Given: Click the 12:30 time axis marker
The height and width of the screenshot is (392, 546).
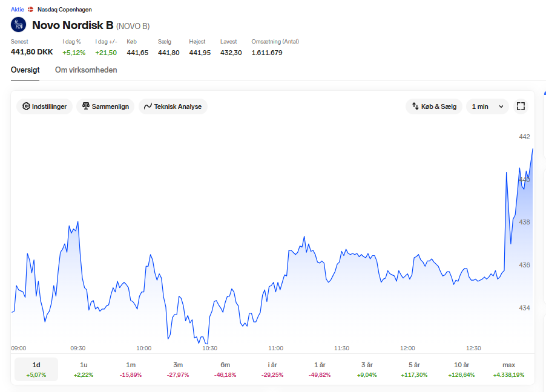Looking at the screenshot, I should [473, 348].
